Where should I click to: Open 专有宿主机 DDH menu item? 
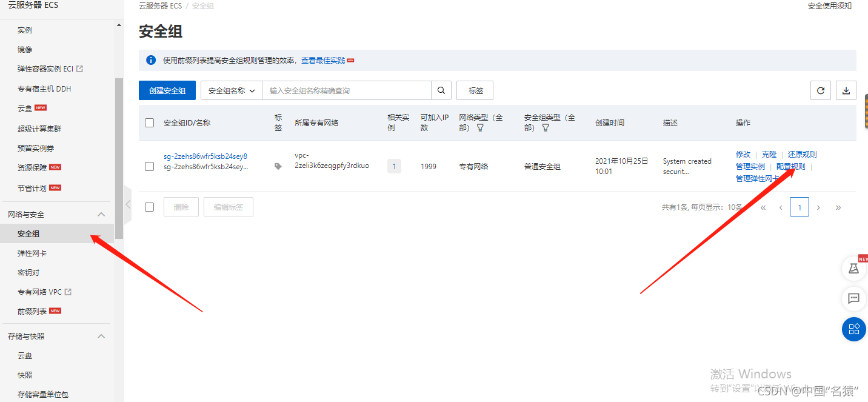point(44,89)
